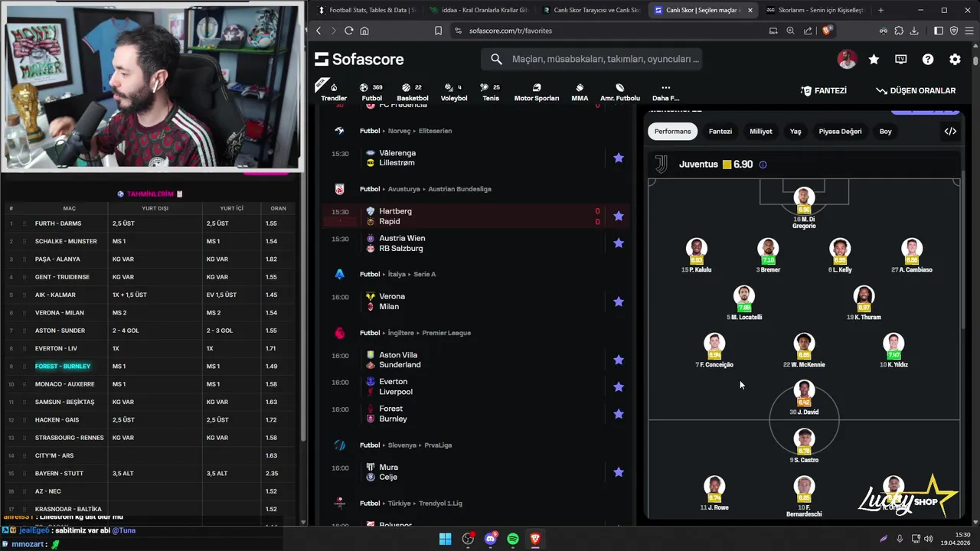Select the Boy lineup tab
The width and height of the screenshot is (980, 551).
click(x=885, y=131)
